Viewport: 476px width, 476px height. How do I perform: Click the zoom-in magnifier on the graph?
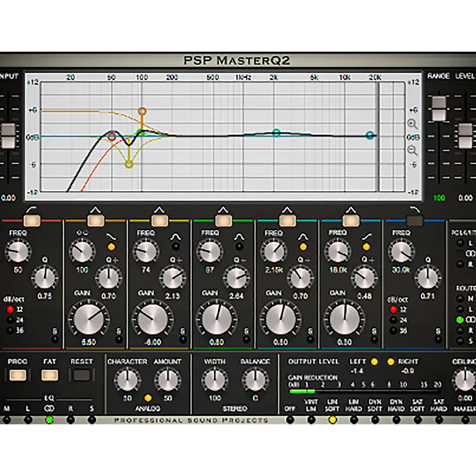point(412,124)
